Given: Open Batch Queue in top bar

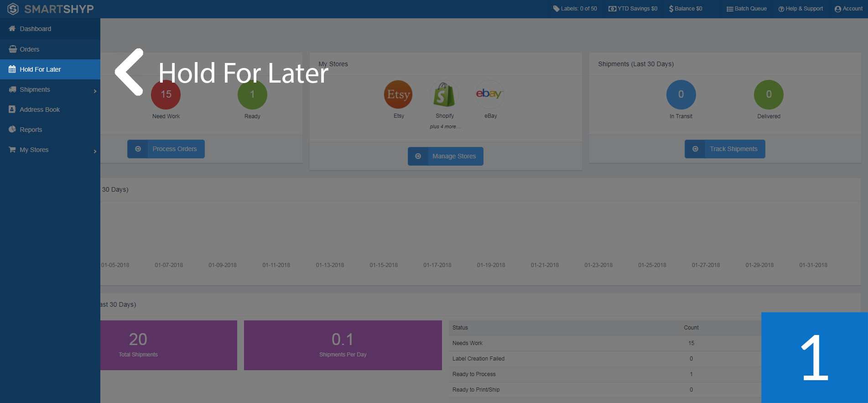Looking at the screenshot, I should tap(747, 9).
